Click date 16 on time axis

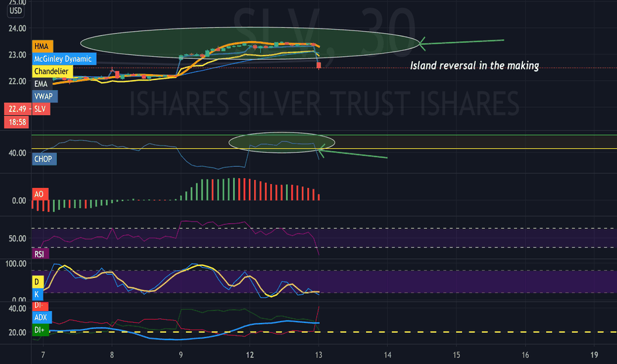[526, 355]
